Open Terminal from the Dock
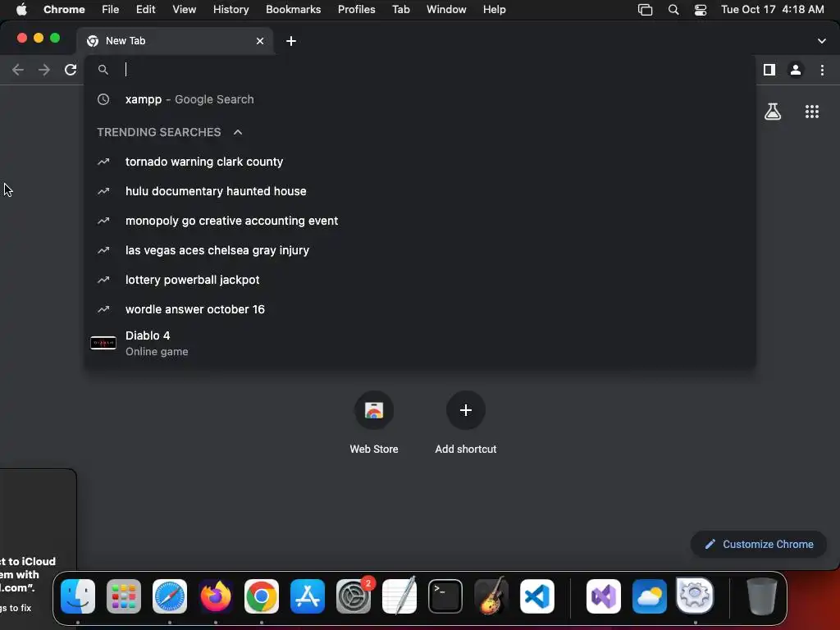 pos(445,596)
